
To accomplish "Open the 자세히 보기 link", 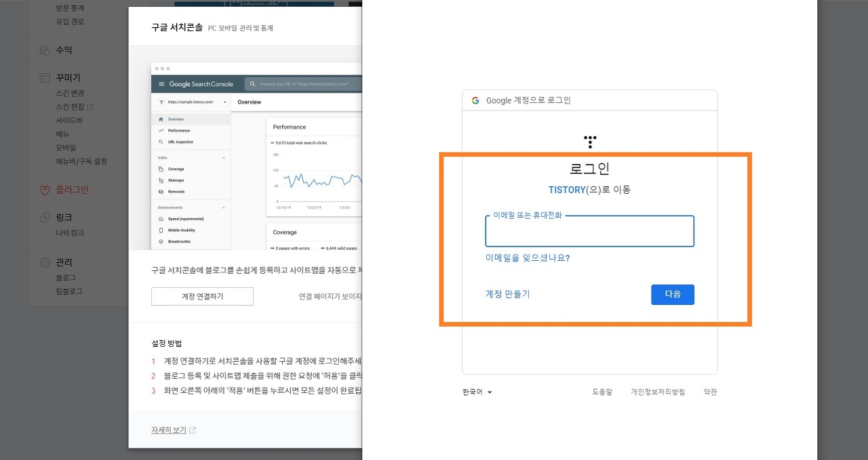I will coord(169,430).
